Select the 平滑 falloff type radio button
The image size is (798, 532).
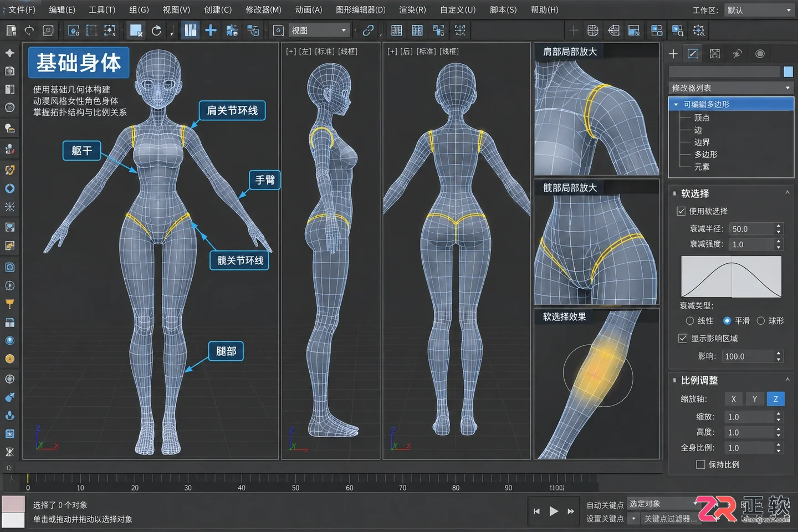pos(727,321)
